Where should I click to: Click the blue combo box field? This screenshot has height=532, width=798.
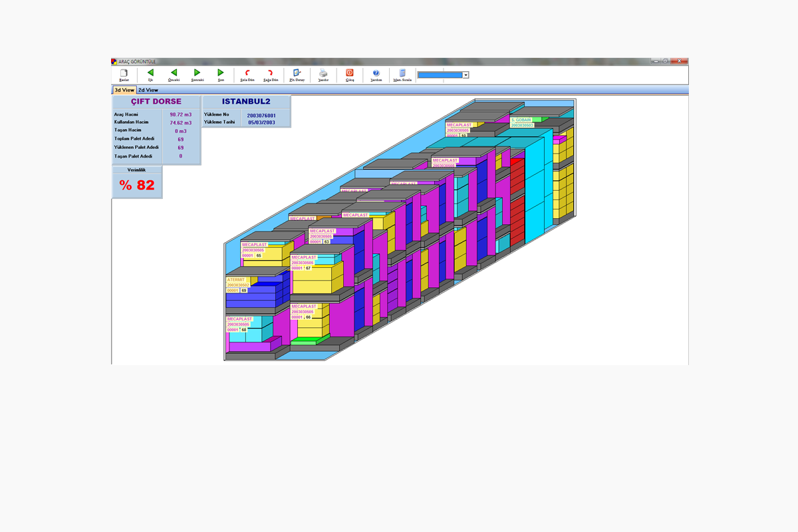(x=439, y=75)
